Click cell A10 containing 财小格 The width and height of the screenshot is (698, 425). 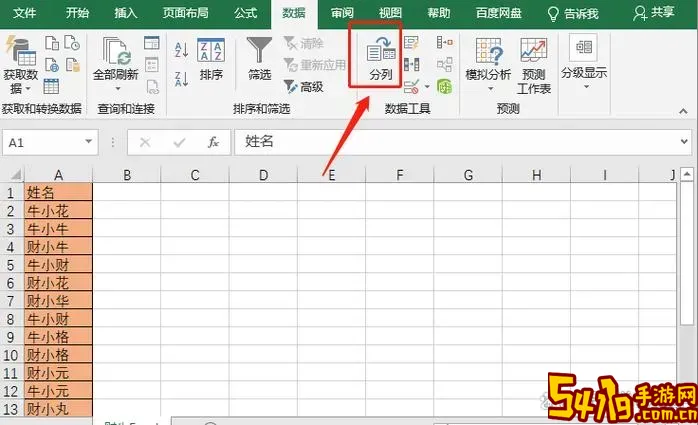58,355
